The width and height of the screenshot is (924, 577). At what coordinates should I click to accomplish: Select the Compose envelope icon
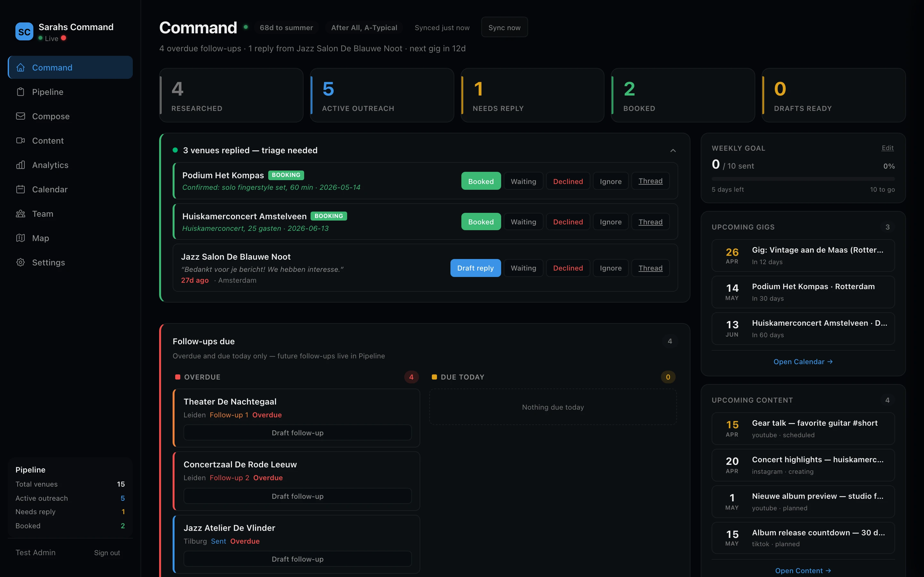click(21, 116)
